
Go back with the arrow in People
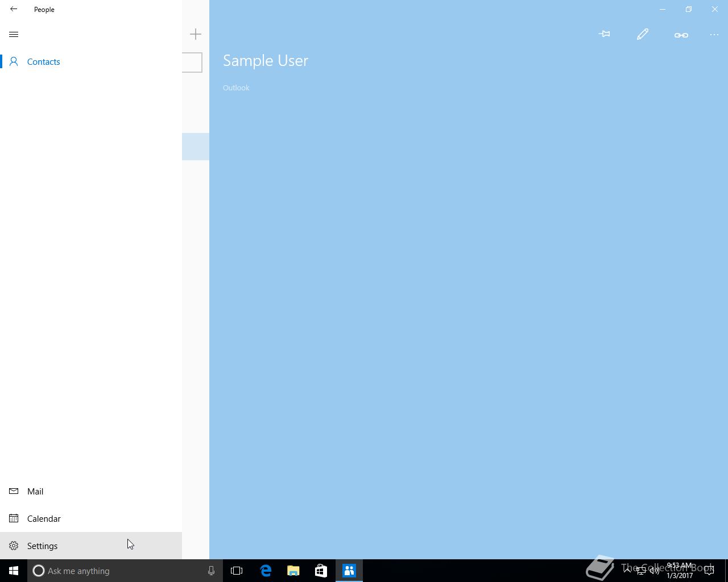coord(14,9)
